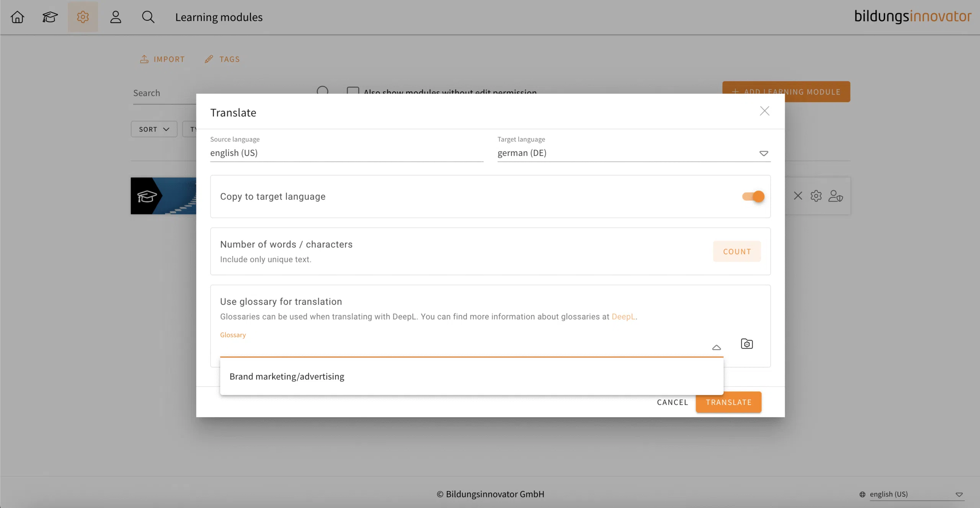Image resolution: width=980 pixels, height=508 pixels.
Task: Click the module delete X icon
Action: tap(798, 196)
